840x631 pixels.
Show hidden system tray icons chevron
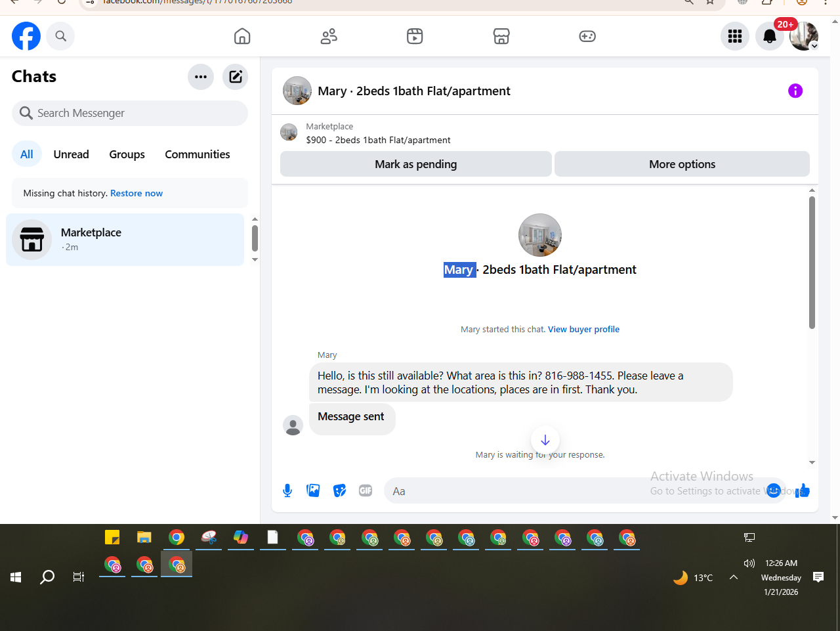(x=734, y=577)
